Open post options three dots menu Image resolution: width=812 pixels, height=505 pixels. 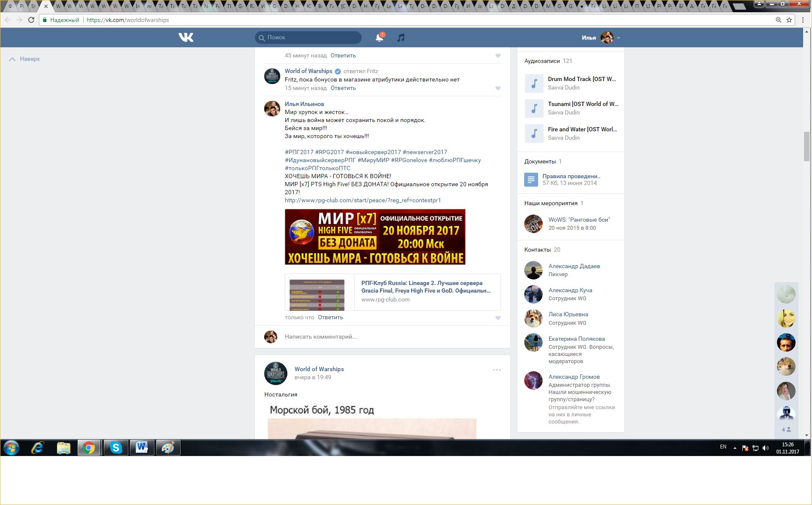pyautogui.click(x=497, y=370)
